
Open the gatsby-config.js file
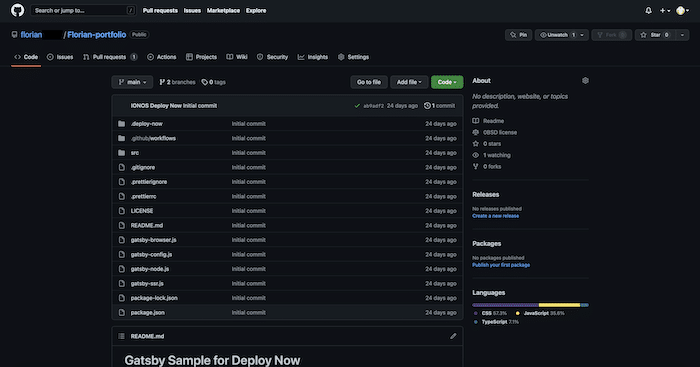tap(151, 254)
